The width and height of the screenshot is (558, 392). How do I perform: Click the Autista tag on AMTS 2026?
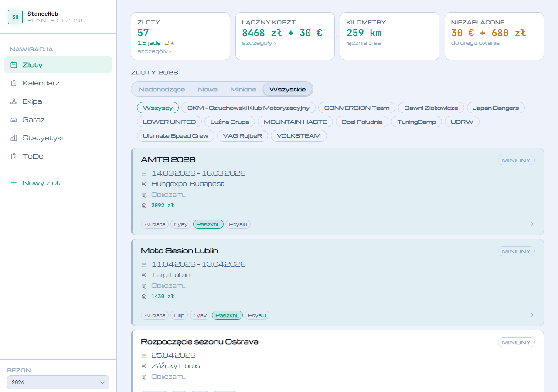155,224
